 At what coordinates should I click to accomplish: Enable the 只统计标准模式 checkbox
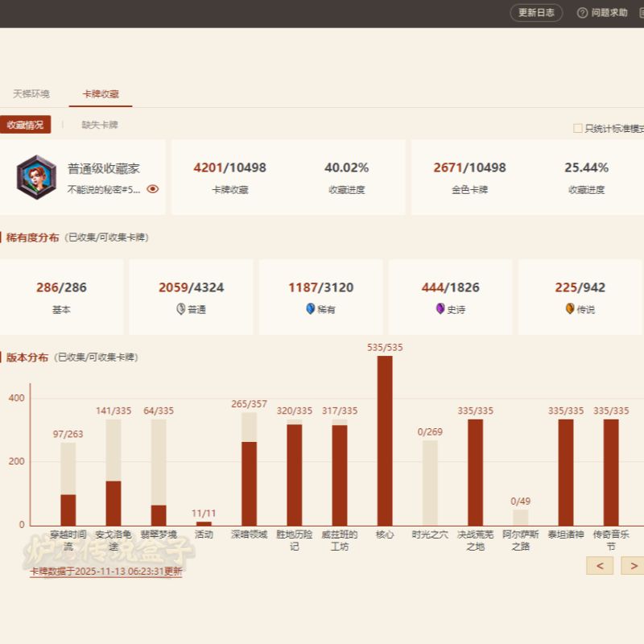(577, 128)
